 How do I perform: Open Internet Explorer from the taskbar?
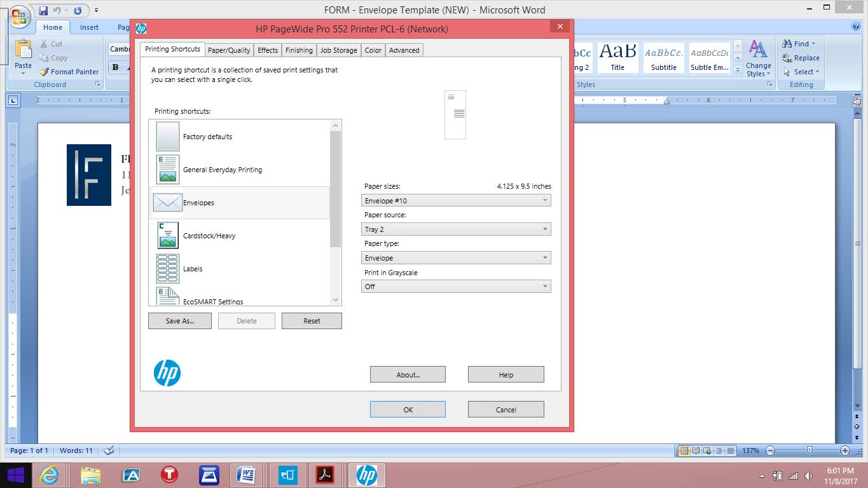(x=49, y=475)
